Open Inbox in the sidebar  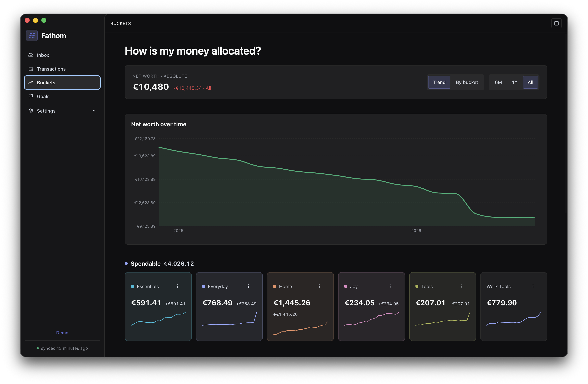[62, 55]
